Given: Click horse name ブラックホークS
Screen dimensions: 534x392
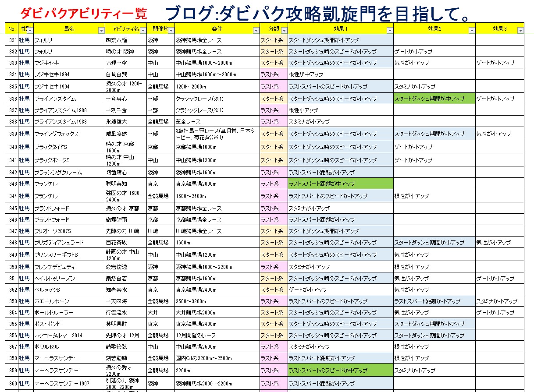Looking at the screenshot, I should pos(52,160).
